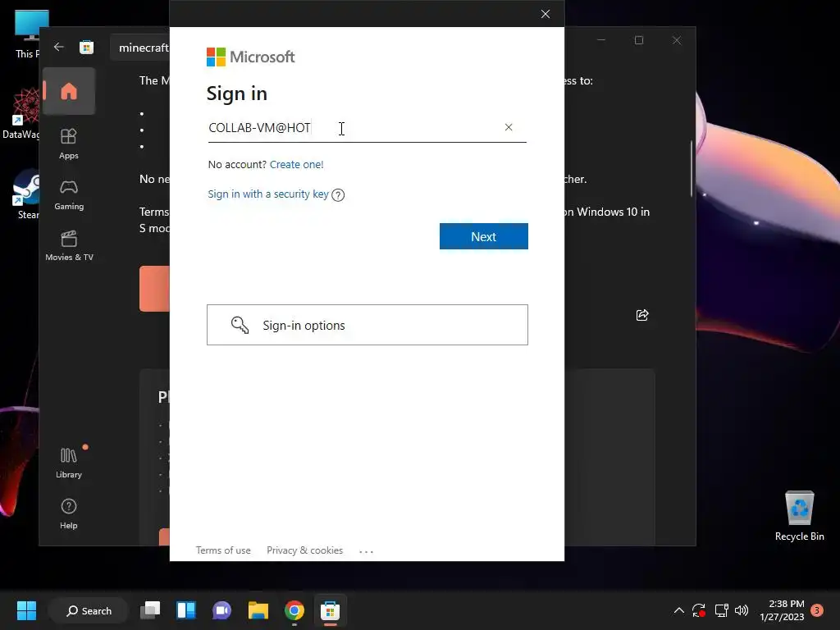Viewport: 840px width, 630px height.
Task: Open Task View on taskbar
Action: pyautogui.click(x=150, y=610)
